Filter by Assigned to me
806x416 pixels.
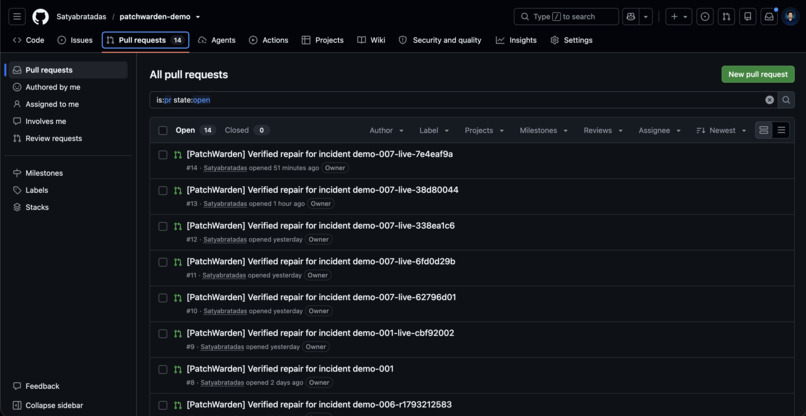[68, 104]
